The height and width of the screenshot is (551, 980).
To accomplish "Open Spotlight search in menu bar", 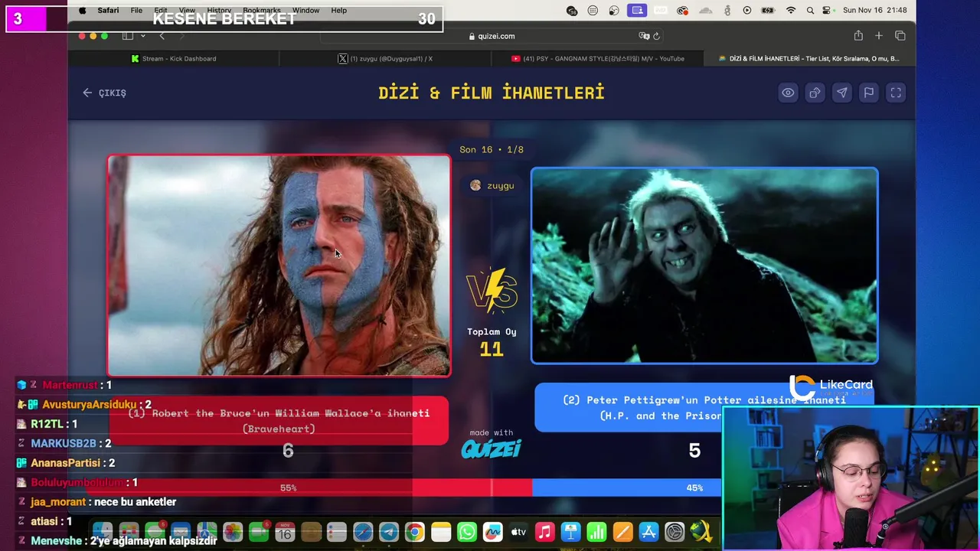I will tap(810, 10).
